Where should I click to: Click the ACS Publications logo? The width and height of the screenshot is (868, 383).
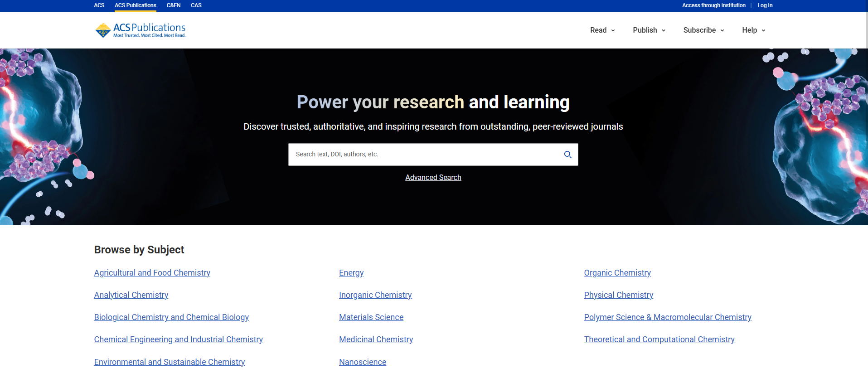(x=140, y=30)
